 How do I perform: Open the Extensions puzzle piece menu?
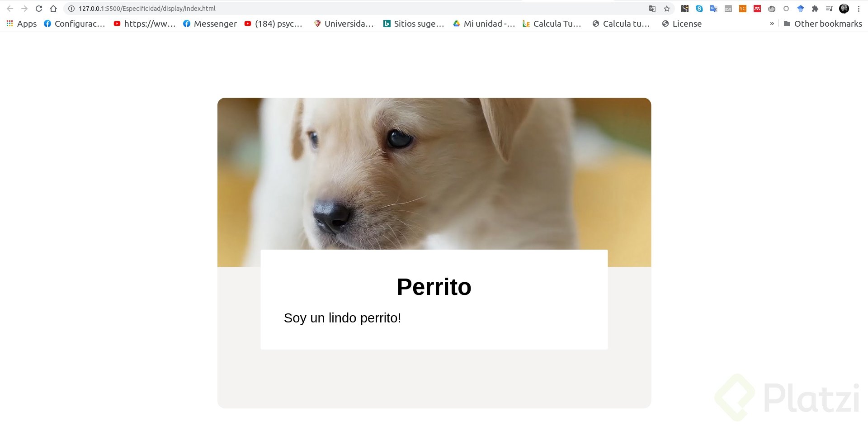click(815, 9)
